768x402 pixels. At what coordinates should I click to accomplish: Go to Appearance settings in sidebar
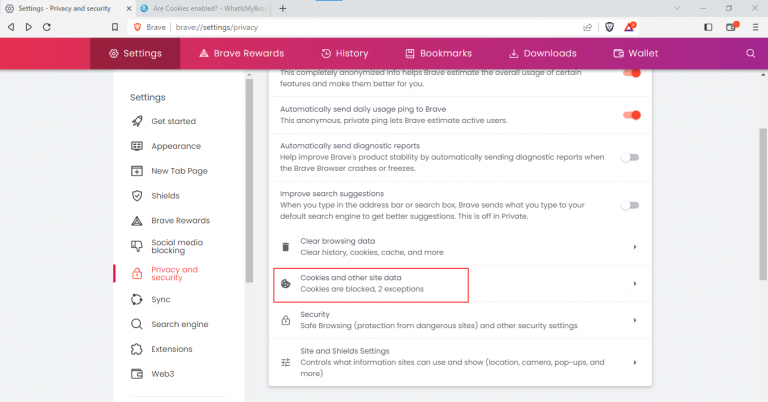[x=175, y=146]
